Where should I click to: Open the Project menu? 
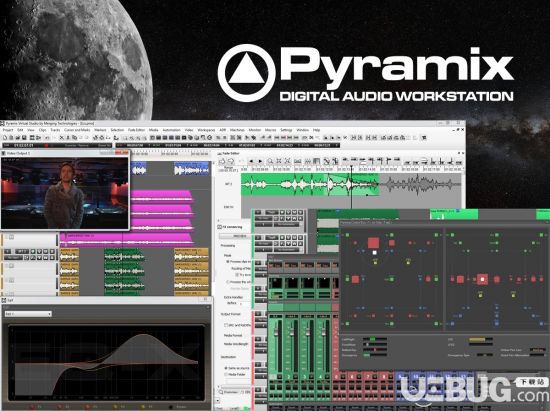(8, 130)
